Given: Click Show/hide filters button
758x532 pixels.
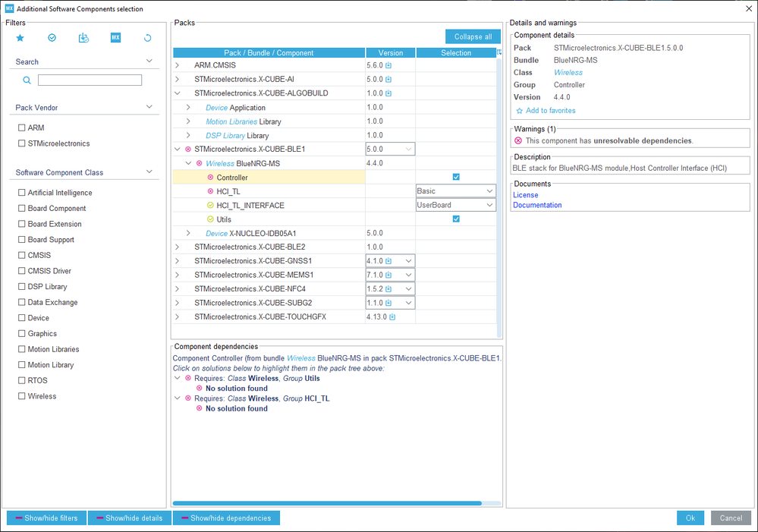Looking at the screenshot, I should click(46, 518).
